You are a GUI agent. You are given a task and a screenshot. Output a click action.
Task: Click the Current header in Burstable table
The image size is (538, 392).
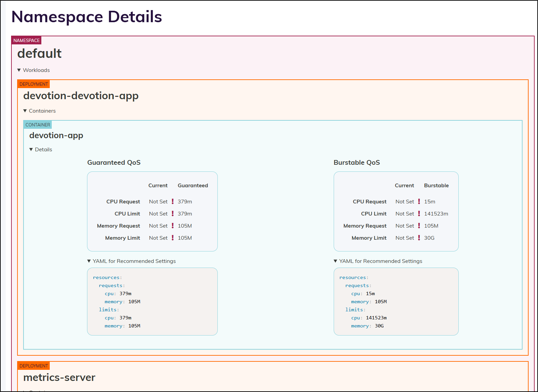[405, 185]
